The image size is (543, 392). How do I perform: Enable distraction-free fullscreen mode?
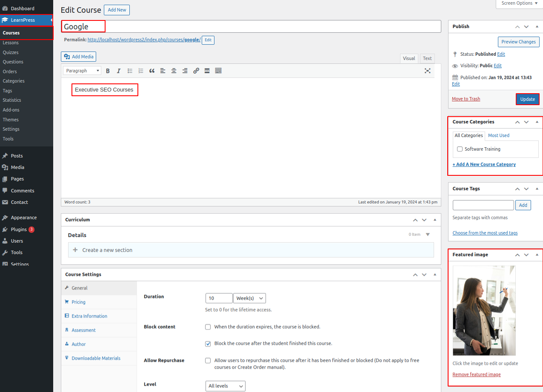pyautogui.click(x=427, y=71)
